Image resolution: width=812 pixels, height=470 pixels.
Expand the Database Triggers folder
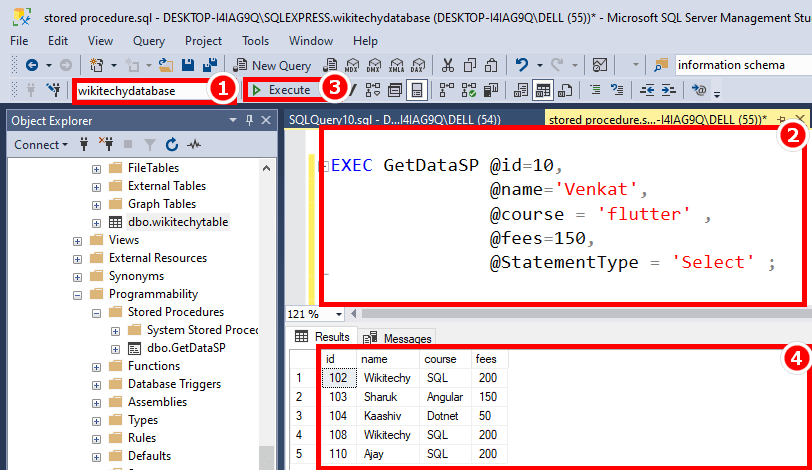click(x=96, y=385)
